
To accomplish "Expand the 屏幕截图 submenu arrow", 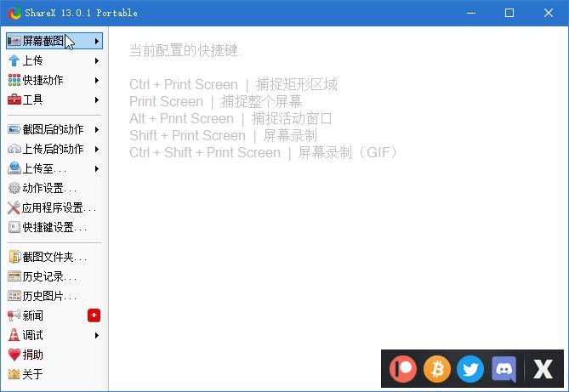I will [97, 41].
